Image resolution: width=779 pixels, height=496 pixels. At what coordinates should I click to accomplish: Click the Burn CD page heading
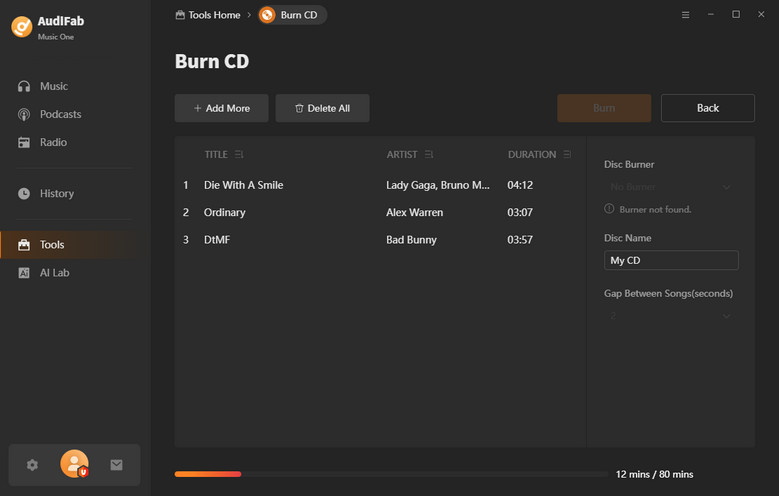212,61
